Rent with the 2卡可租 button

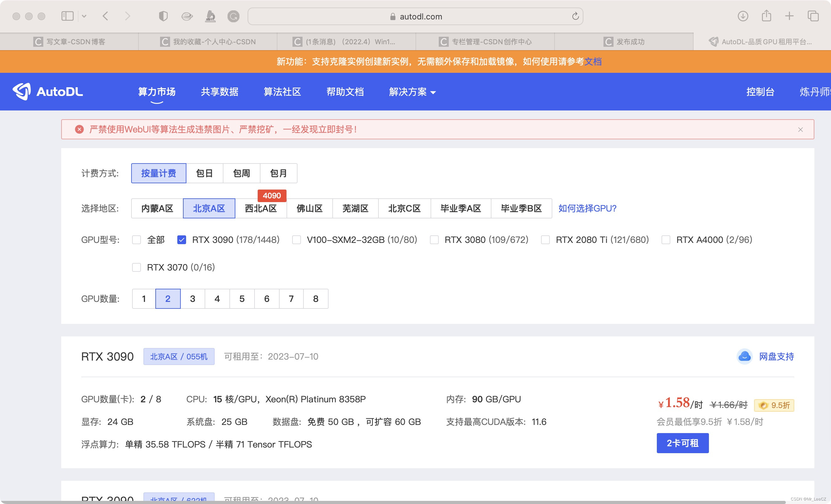point(683,443)
